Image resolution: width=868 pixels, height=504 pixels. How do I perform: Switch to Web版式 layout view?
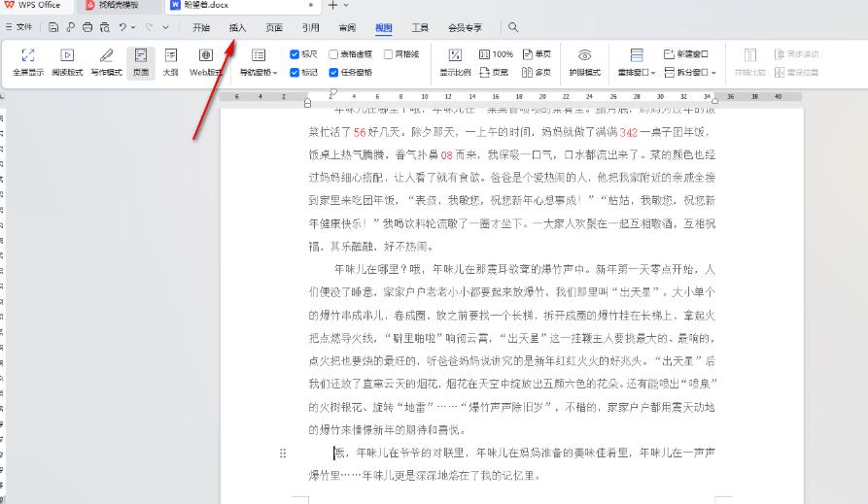(x=206, y=62)
